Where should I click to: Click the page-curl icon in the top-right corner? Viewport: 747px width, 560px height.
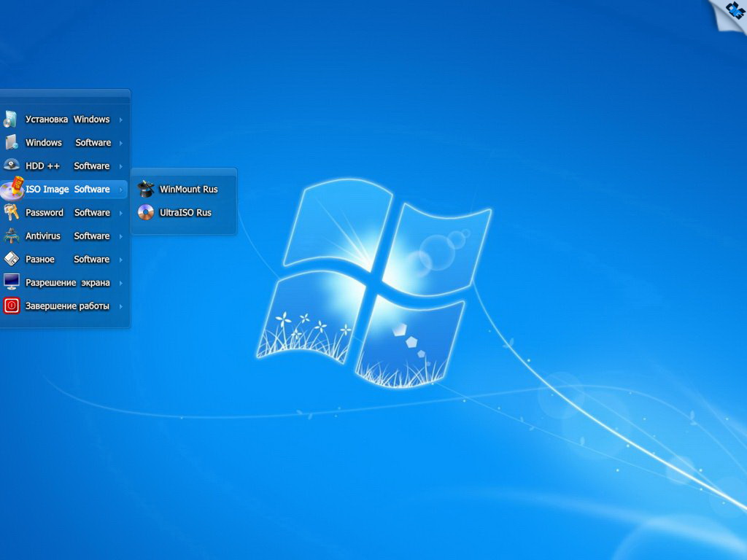(x=730, y=15)
